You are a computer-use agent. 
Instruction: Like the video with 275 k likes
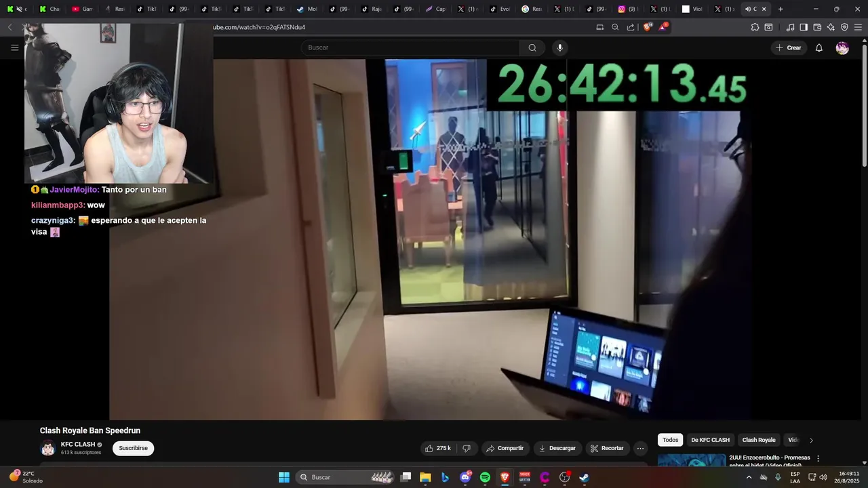coord(437,448)
